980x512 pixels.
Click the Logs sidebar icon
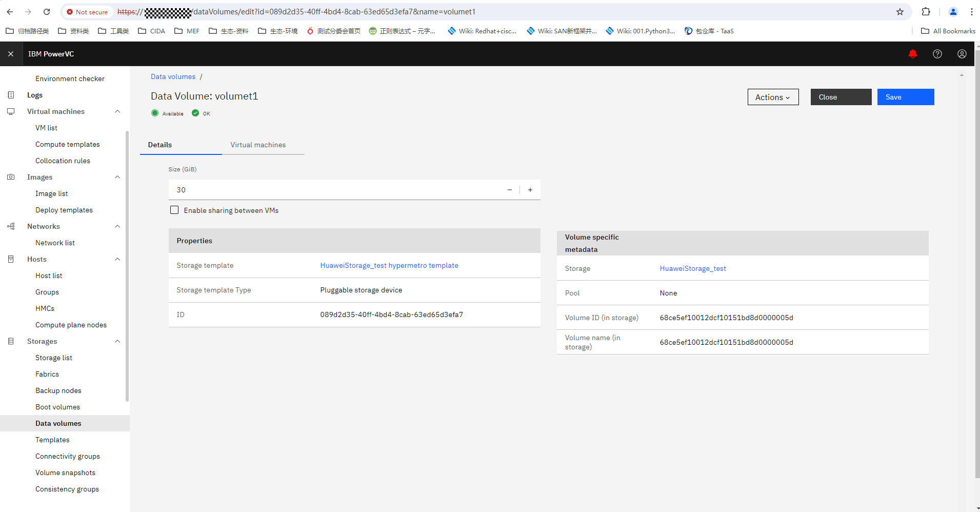coord(11,95)
